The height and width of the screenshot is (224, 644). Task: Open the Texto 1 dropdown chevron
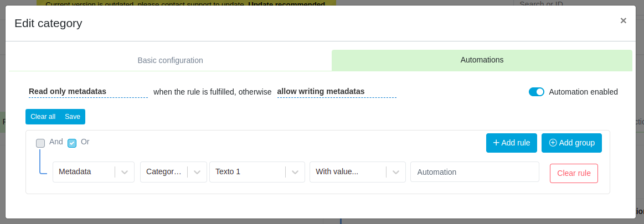click(295, 172)
